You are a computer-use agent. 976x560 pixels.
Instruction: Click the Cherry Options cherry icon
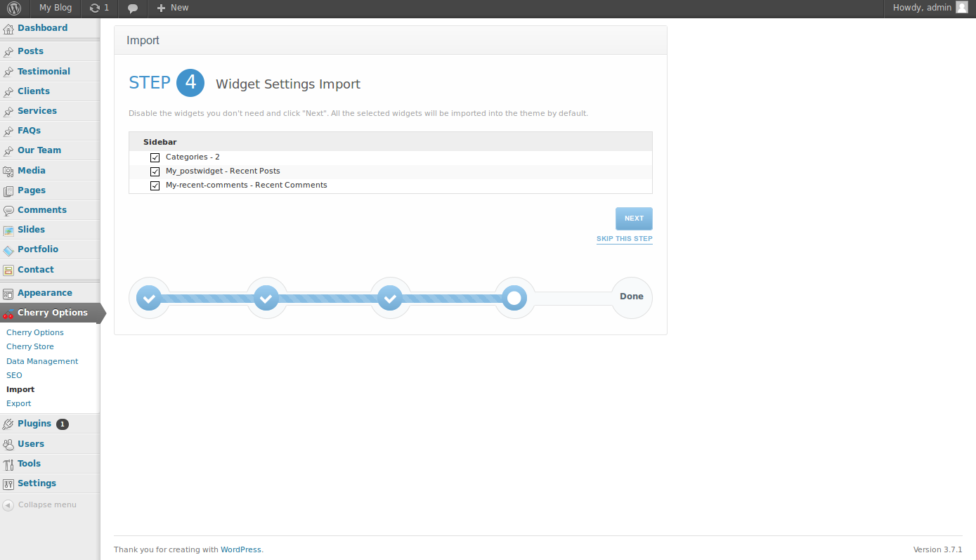tap(8, 313)
